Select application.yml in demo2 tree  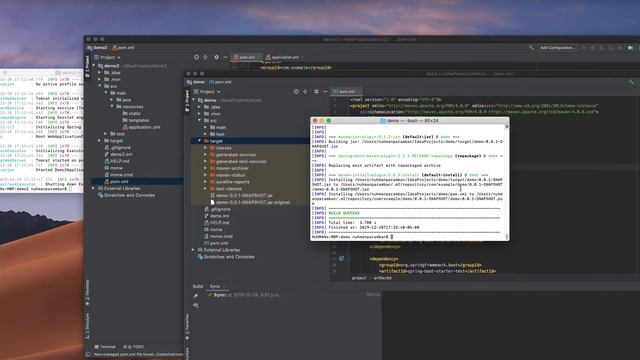[x=141, y=127]
